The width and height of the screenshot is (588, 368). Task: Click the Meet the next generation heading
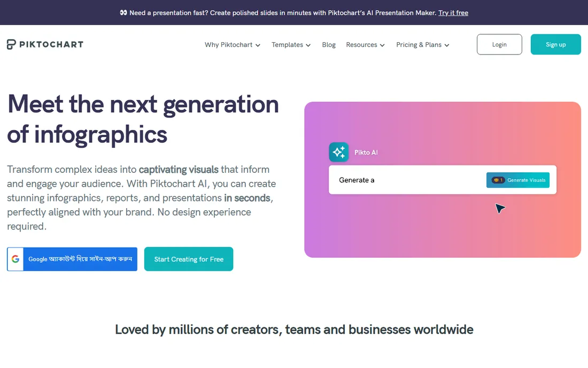[143, 119]
